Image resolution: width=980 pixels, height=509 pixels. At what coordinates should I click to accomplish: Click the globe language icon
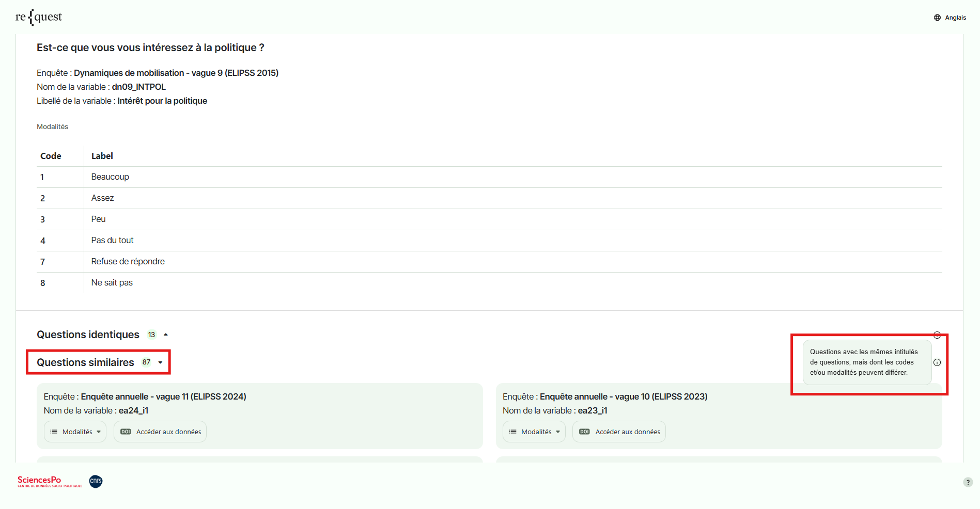(x=937, y=18)
